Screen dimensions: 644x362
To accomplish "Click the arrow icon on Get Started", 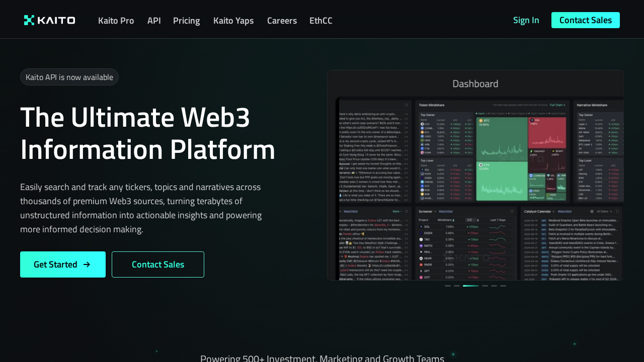I will [87, 264].
